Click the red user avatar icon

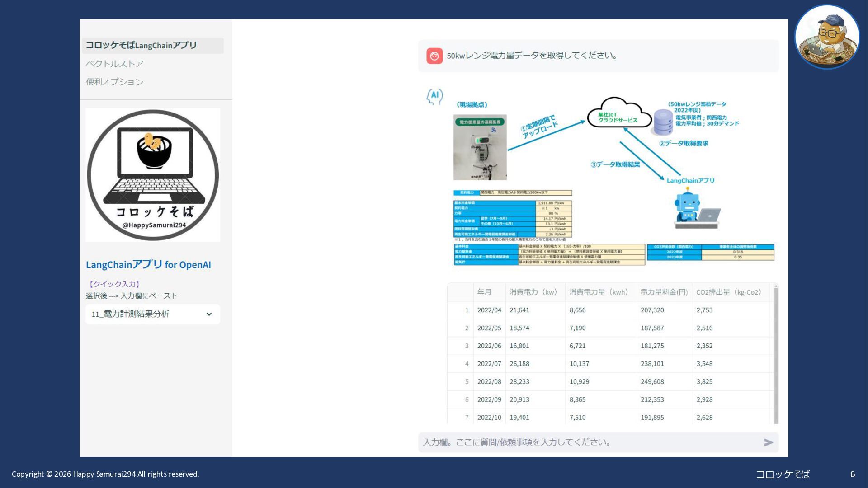tap(434, 56)
